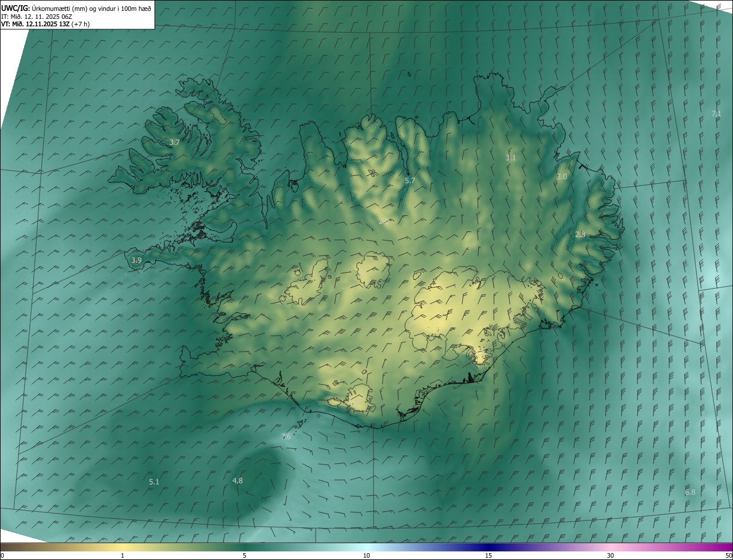
Task: Click the 7.1 value over the northeastern sea
Action: 716,114
